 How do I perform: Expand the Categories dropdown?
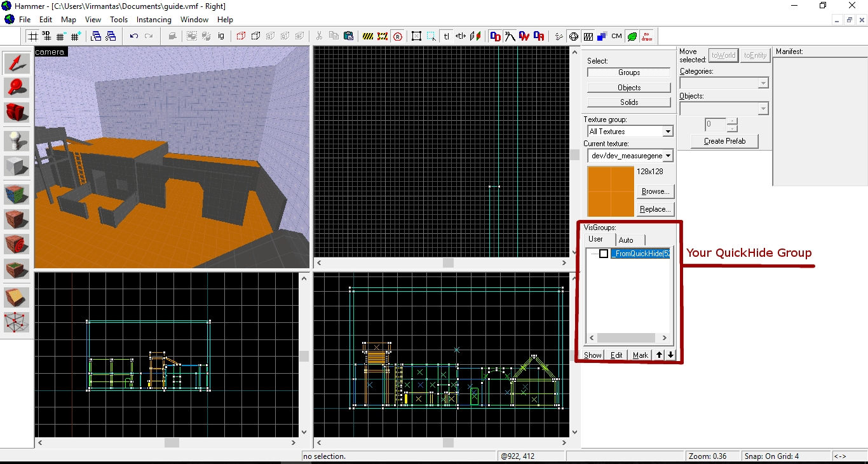764,83
